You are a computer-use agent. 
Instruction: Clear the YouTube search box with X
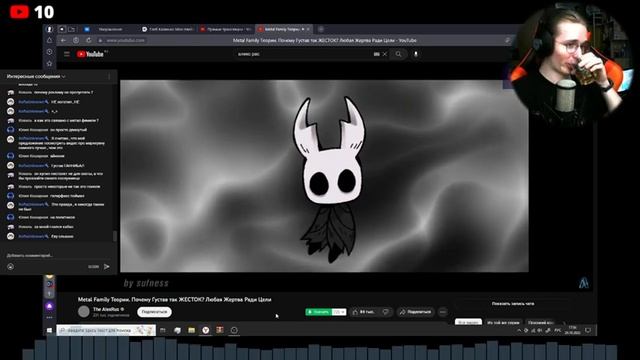384,54
